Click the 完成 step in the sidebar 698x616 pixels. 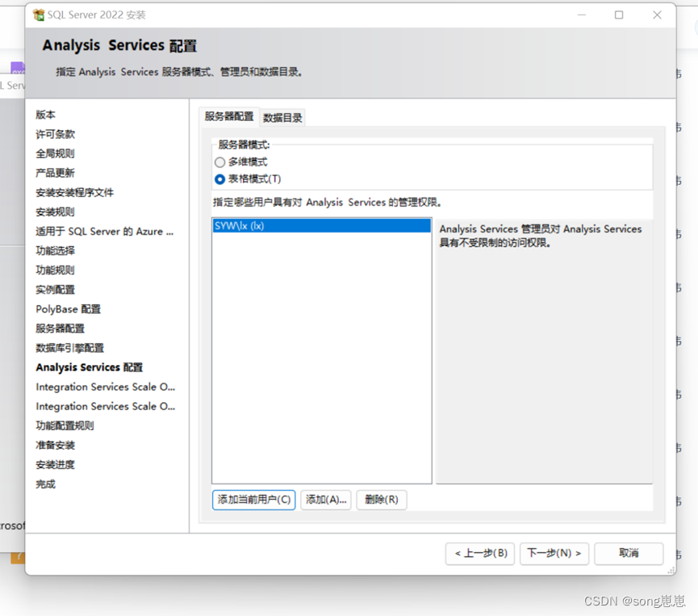click(x=45, y=484)
